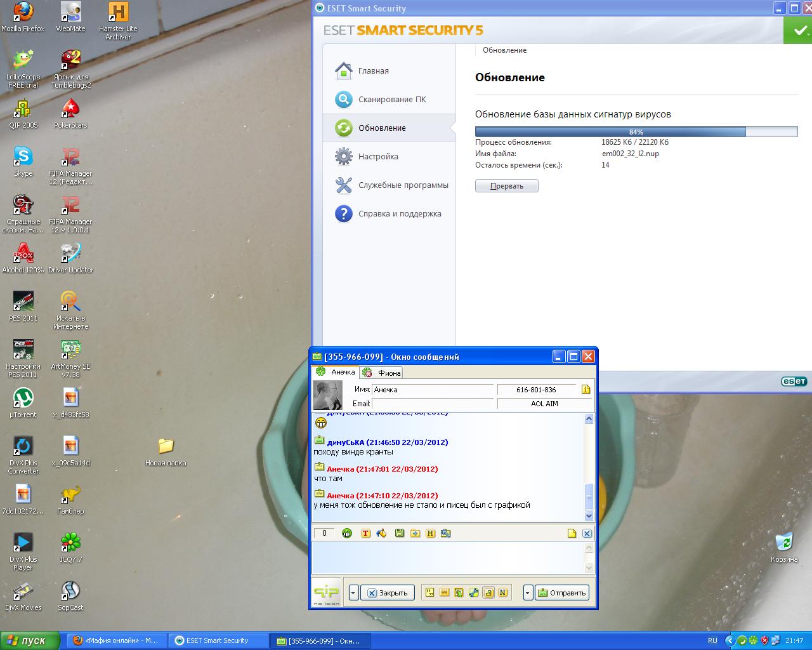Select the ICQ7.7 desktop icon

click(x=70, y=548)
